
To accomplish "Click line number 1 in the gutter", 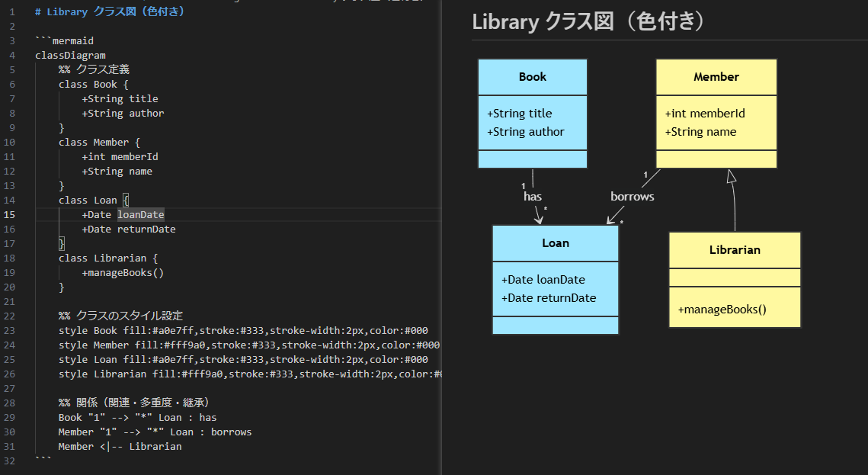I will pos(12,11).
